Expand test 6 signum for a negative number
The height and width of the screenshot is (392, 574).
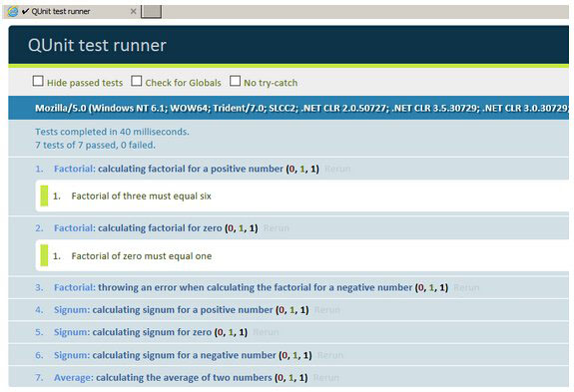pos(165,355)
